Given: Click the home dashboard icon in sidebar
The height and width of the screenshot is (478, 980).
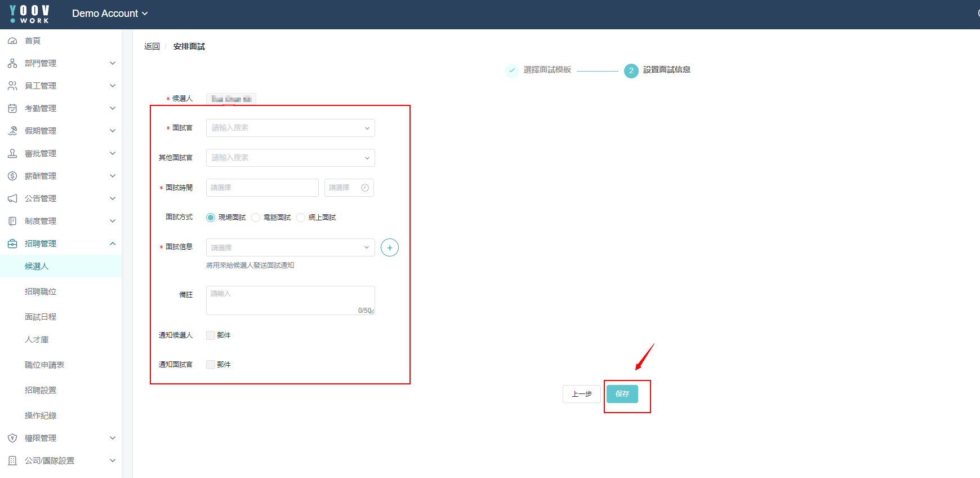Looking at the screenshot, I should 12,41.
